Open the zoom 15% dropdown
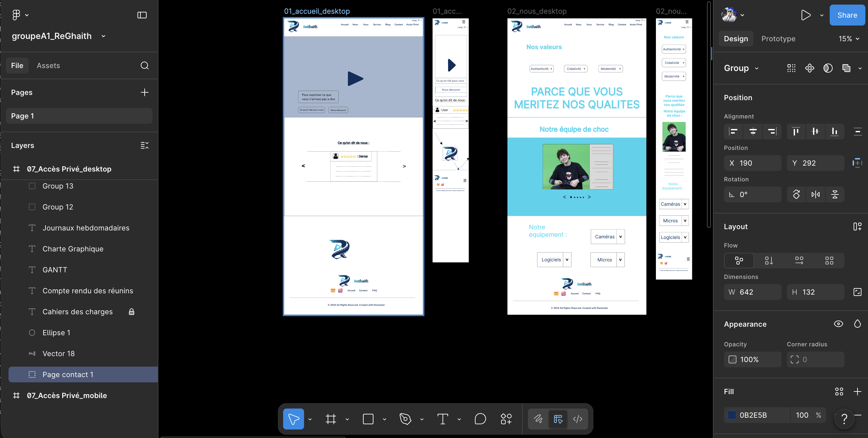The image size is (868, 438). coord(849,39)
